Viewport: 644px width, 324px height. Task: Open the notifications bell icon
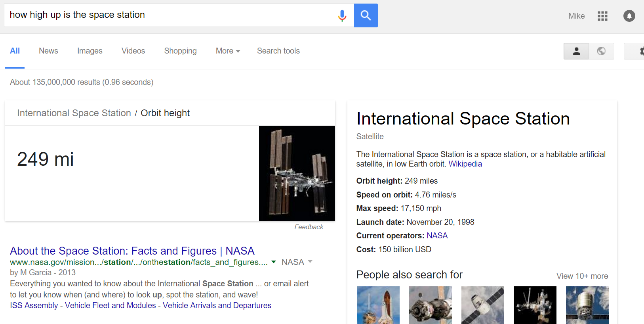point(629,16)
